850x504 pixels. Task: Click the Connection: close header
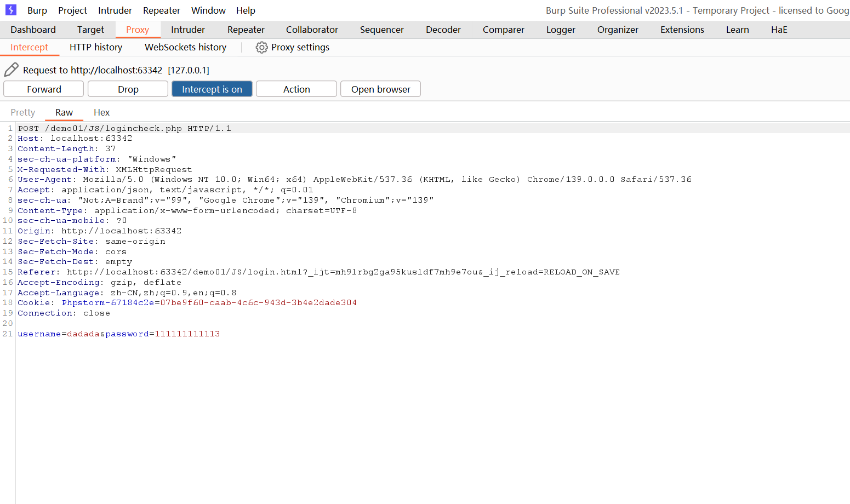64,313
